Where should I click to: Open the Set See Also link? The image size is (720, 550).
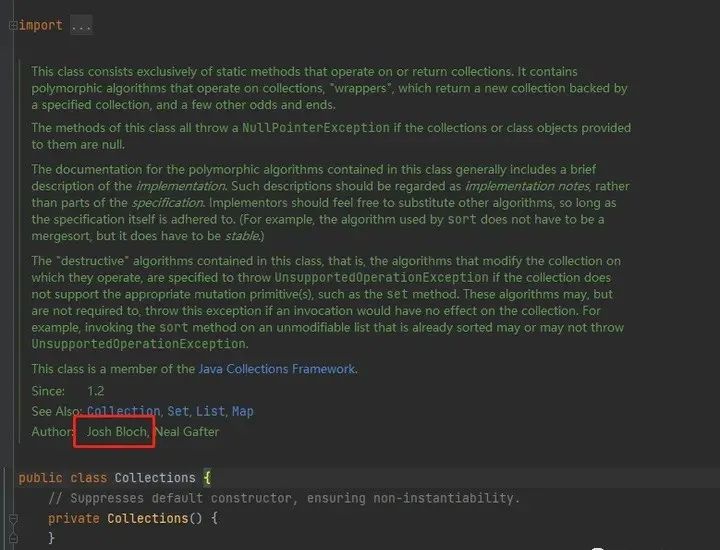(x=178, y=411)
